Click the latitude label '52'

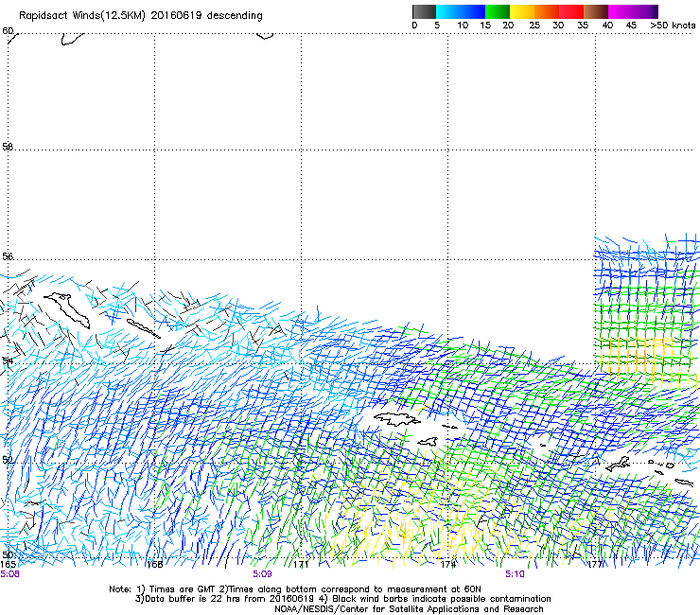point(8,460)
